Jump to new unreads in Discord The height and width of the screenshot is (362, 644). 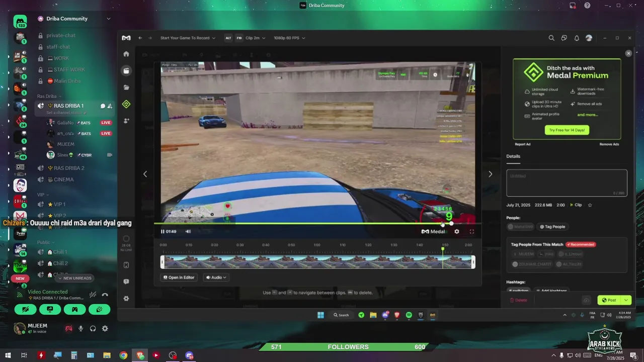coord(74,278)
